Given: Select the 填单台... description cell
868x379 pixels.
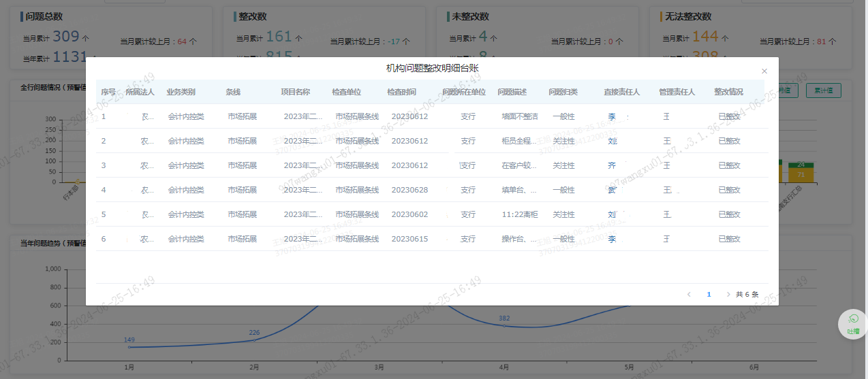Looking at the screenshot, I should [x=520, y=190].
